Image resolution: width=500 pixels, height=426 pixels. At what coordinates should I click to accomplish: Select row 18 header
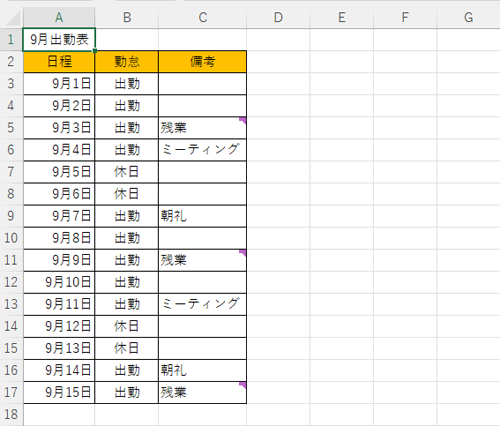[11, 414]
